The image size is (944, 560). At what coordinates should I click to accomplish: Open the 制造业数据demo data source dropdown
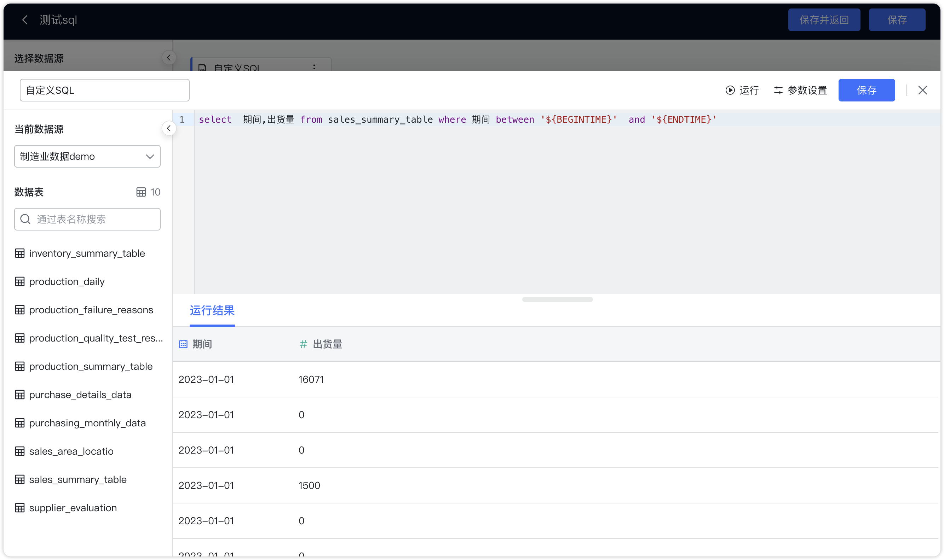pyautogui.click(x=87, y=156)
